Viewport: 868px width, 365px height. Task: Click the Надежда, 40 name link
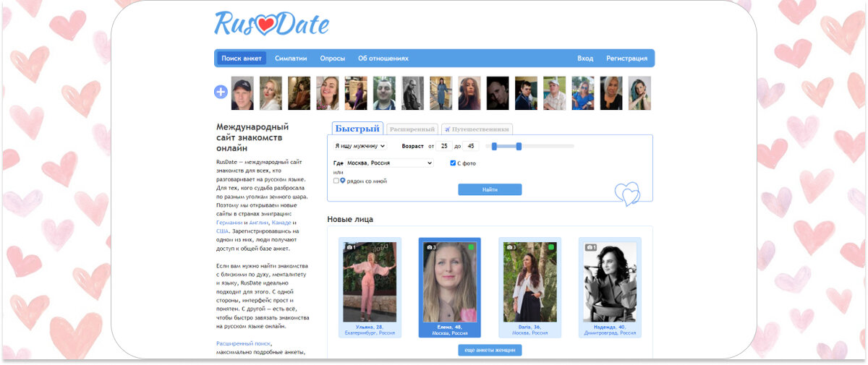(x=610, y=327)
